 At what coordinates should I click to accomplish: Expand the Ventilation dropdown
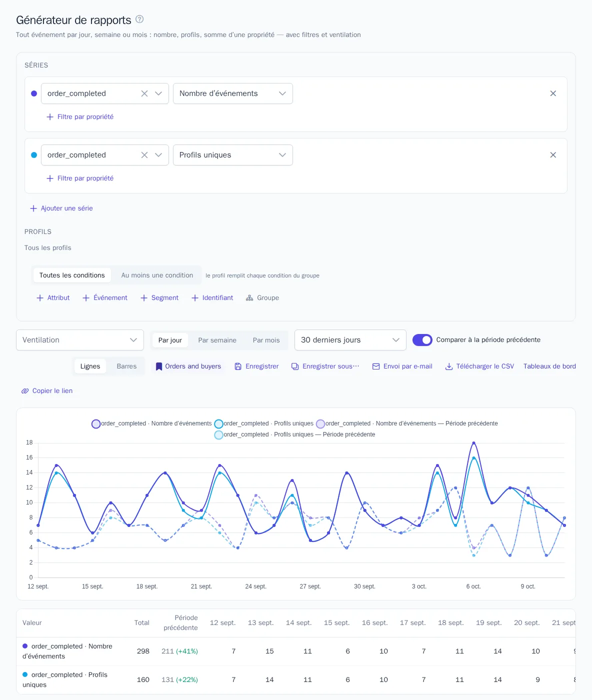point(80,340)
